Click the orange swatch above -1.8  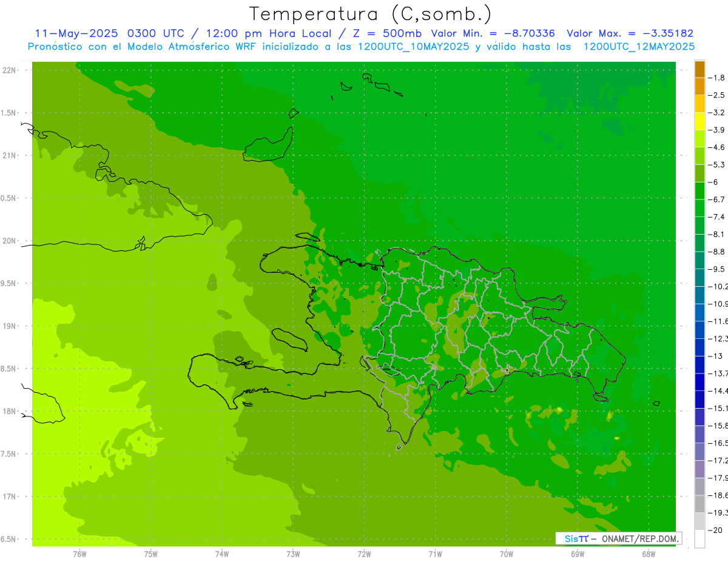699,69
